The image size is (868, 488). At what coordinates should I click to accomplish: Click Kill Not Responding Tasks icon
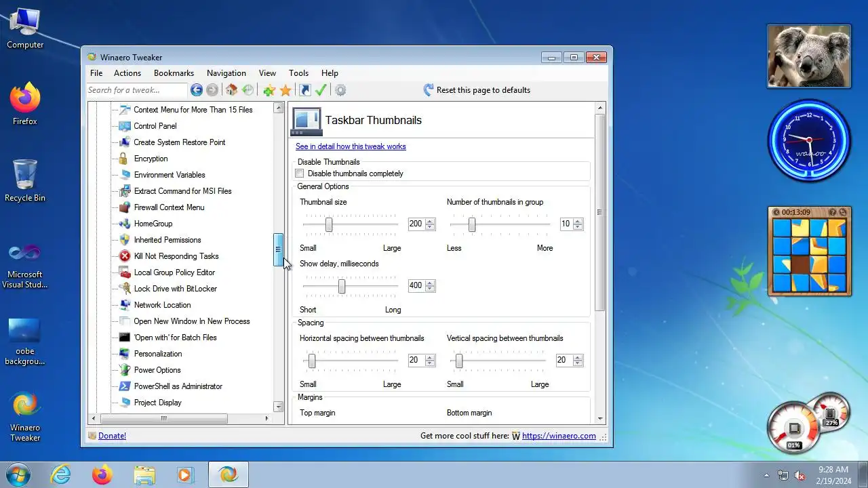pyautogui.click(x=124, y=256)
